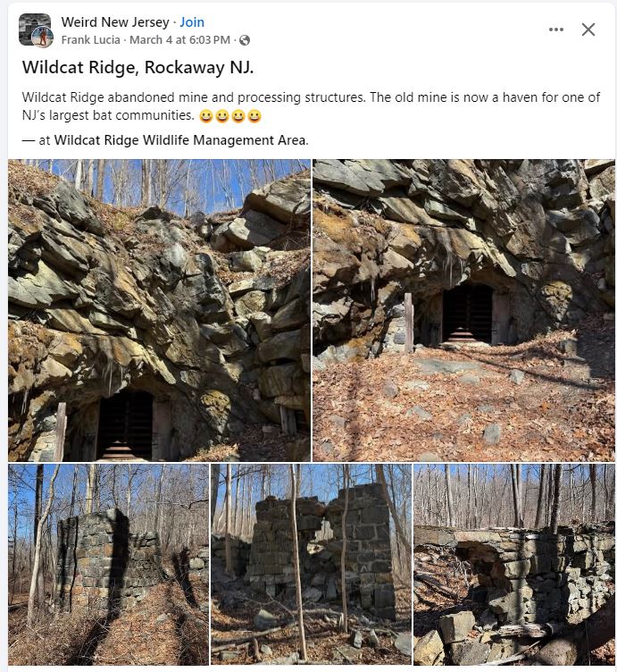The width and height of the screenshot is (617, 672).
Task: Click the first smiley emoji in the post
Action: pyautogui.click(x=206, y=116)
